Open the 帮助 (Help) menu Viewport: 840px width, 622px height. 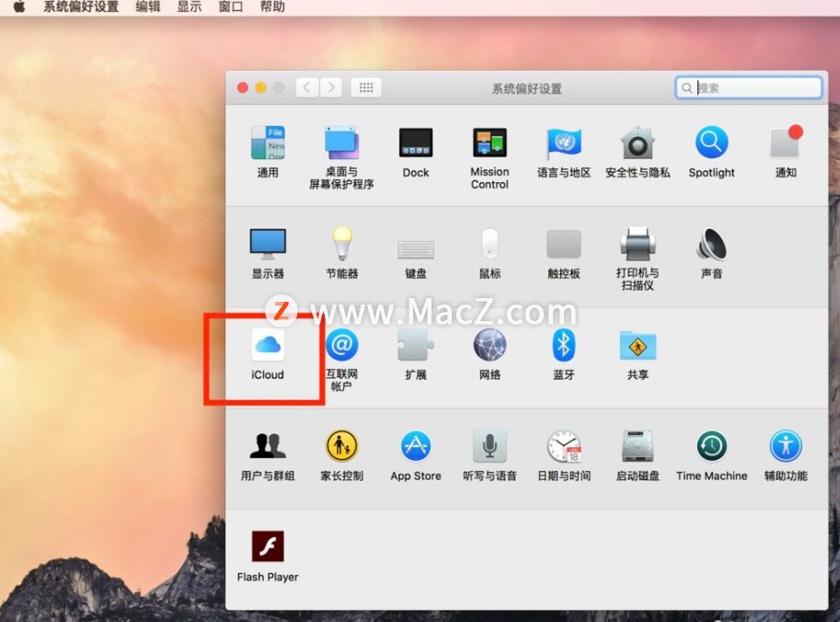(272, 7)
